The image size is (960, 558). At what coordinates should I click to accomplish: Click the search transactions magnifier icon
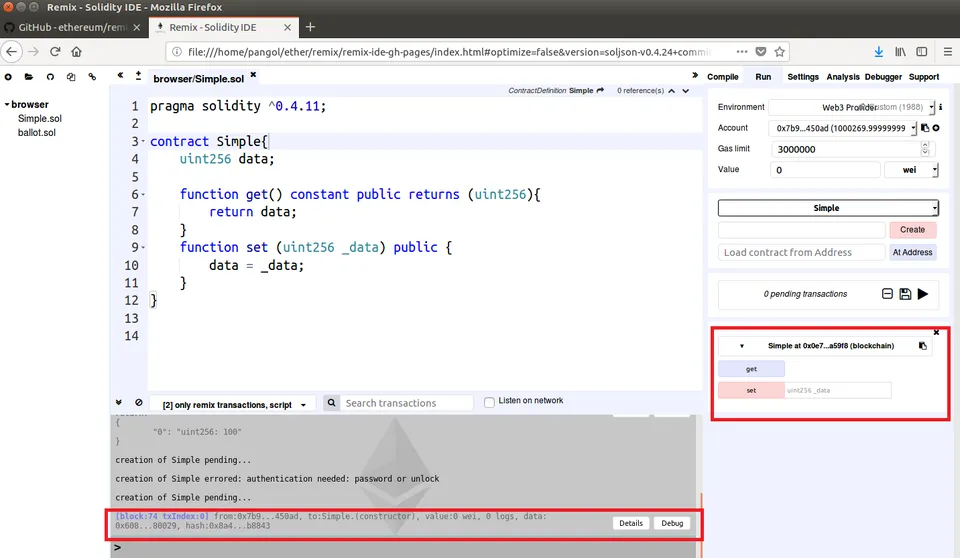pyautogui.click(x=331, y=403)
